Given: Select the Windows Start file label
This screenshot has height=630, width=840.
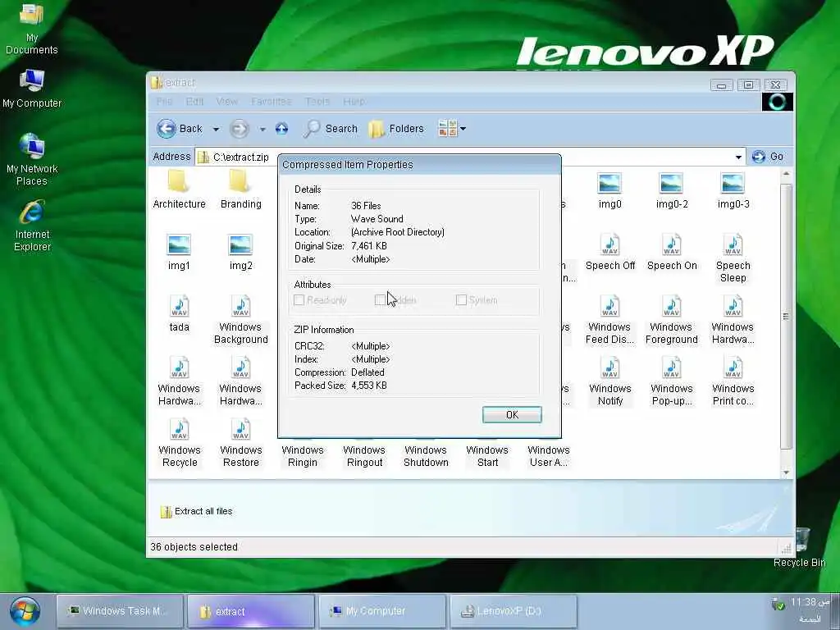Looking at the screenshot, I should coord(487,456).
